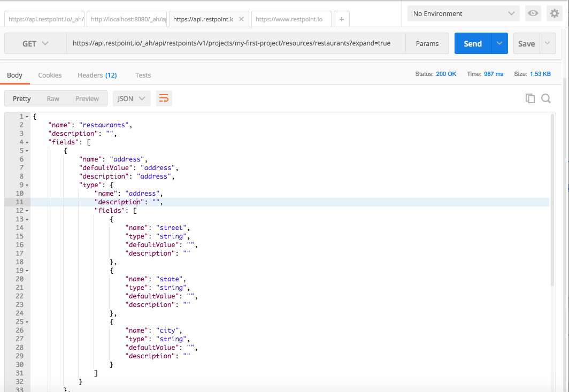Viewport: 569px width, 392px height.
Task: Open the Send button dropdown arrow
Action: tap(499, 43)
